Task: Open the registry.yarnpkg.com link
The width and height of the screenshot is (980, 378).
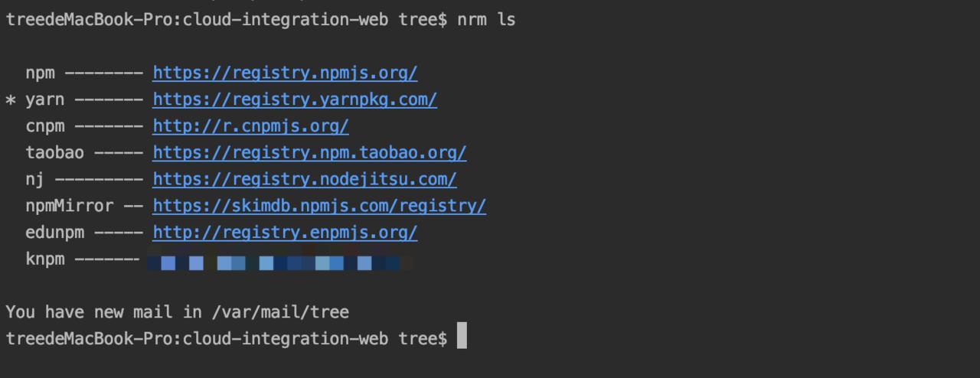Action: (x=295, y=99)
